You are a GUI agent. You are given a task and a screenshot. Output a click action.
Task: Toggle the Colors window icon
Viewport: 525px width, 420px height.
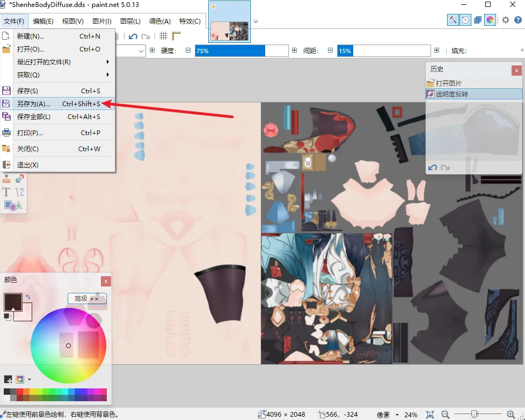pos(490,20)
